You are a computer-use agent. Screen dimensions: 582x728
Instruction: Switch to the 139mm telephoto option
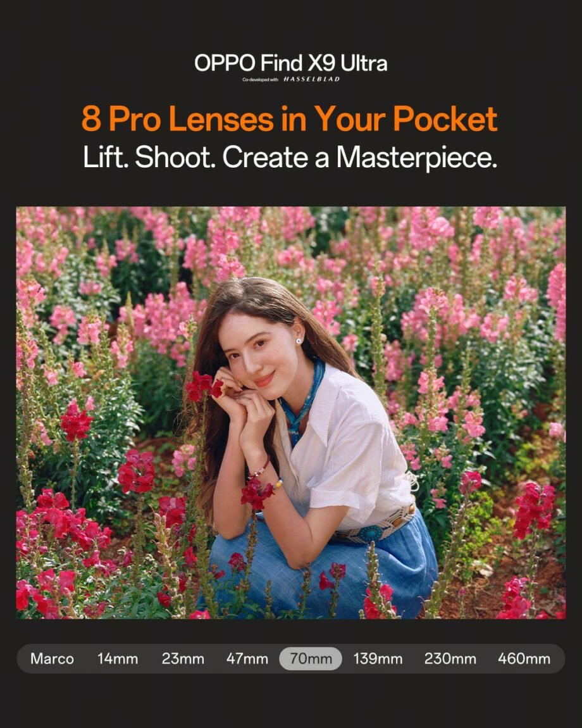(x=378, y=658)
